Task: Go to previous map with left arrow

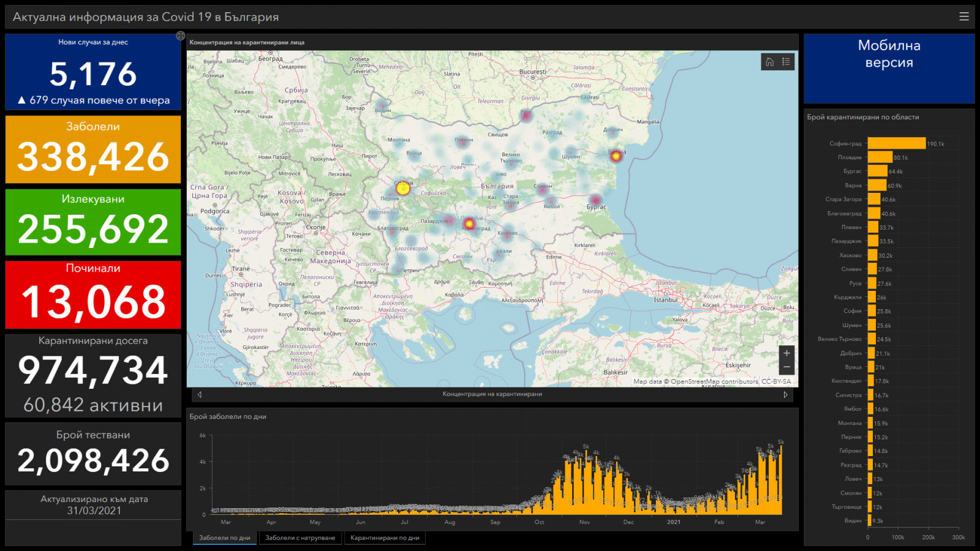Action: [x=200, y=394]
